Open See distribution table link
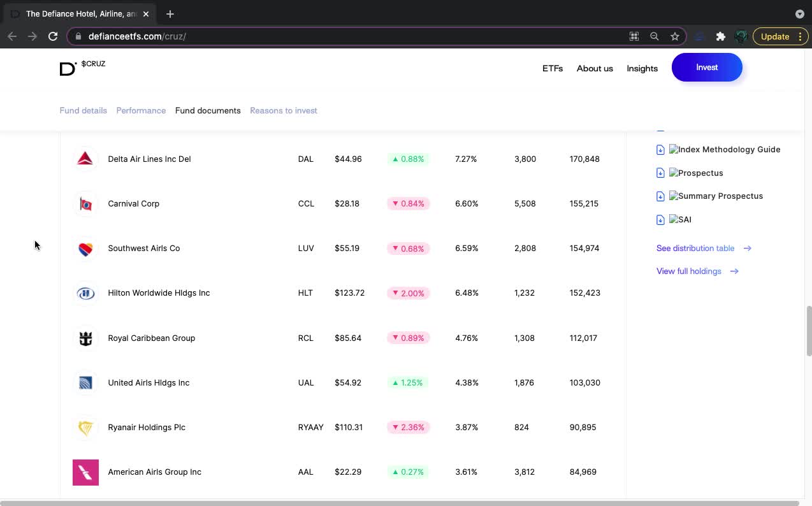The image size is (812, 506). point(704,249)
